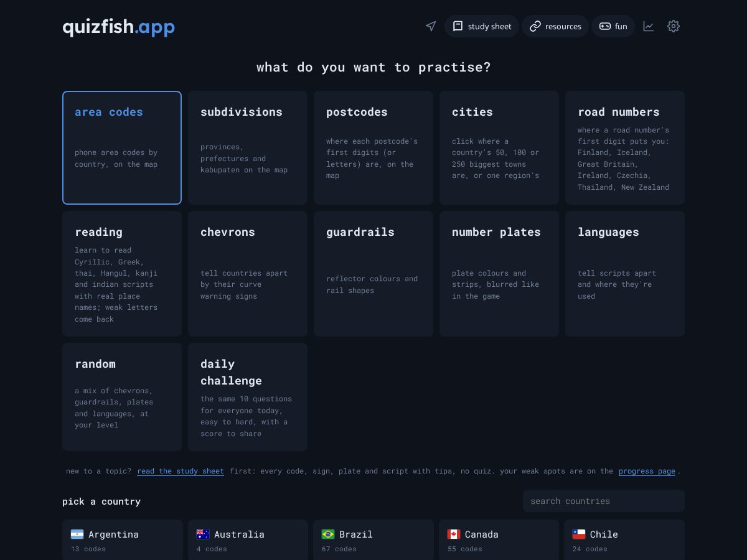Go to quizfish.app home logo
This screenshot has width=747, height=560.
click(x=119, y=27)
